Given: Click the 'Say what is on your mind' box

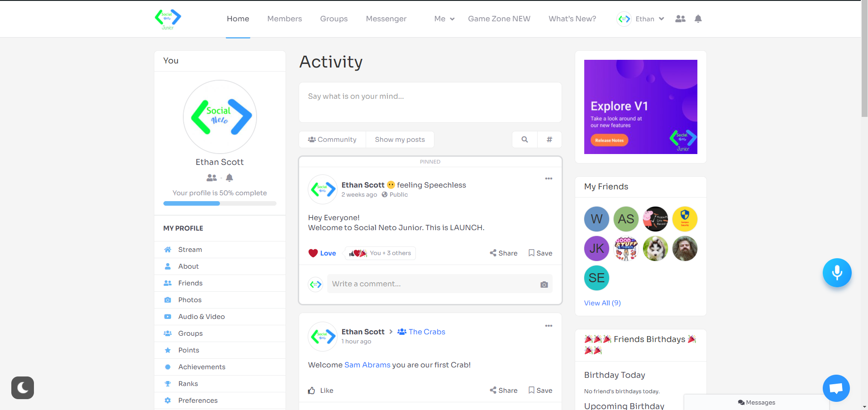Looking at the screenshot, I should [x=430, y=102].
